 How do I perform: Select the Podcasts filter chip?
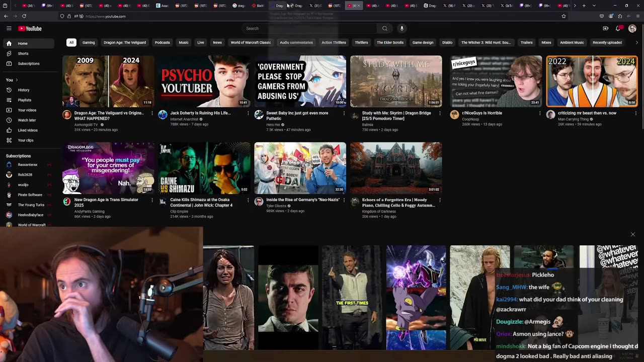tap(162, 42)
